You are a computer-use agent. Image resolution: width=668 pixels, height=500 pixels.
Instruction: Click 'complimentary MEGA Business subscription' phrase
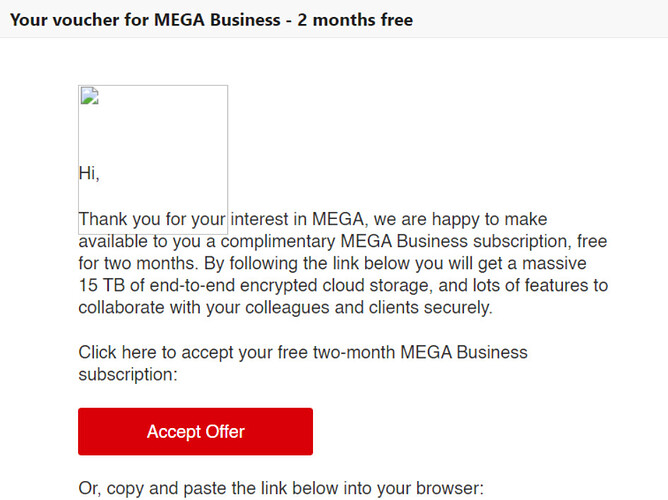(x=396, y=241)
